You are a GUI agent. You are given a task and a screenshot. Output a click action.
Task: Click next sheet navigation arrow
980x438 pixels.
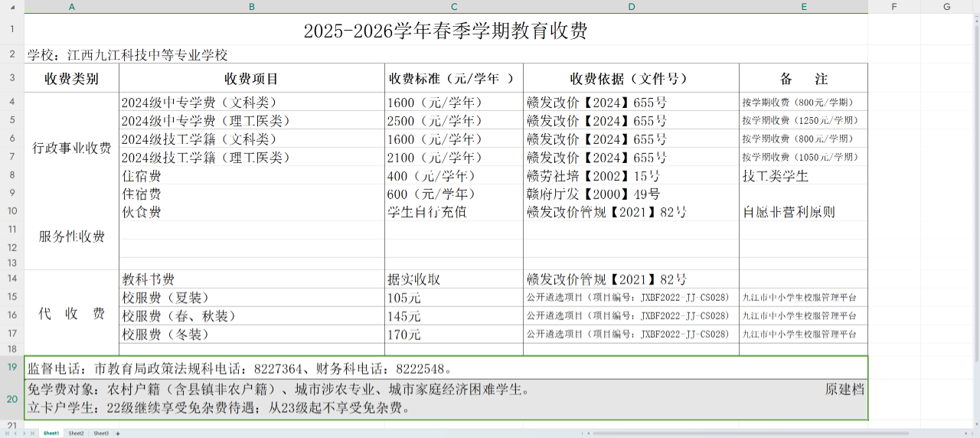(x=24, y=433)
